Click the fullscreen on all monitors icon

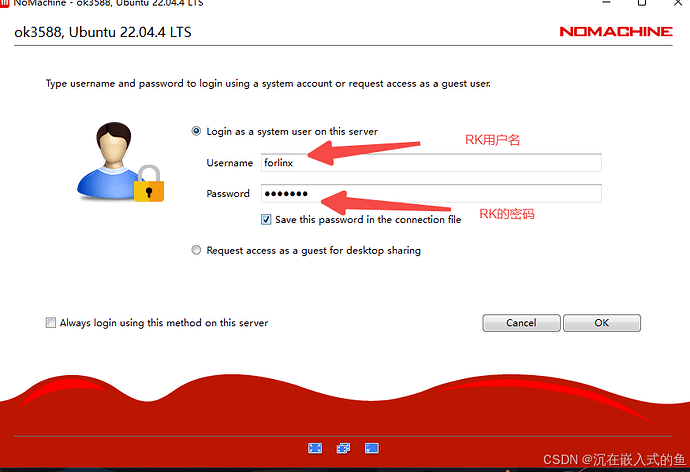click(x=343, y=448)
